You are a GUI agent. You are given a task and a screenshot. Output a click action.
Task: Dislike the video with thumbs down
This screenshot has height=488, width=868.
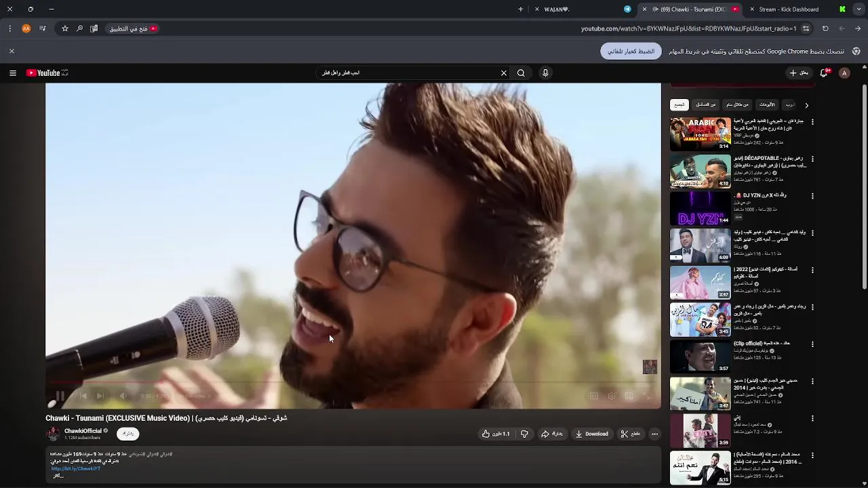(x=524, y=434)
